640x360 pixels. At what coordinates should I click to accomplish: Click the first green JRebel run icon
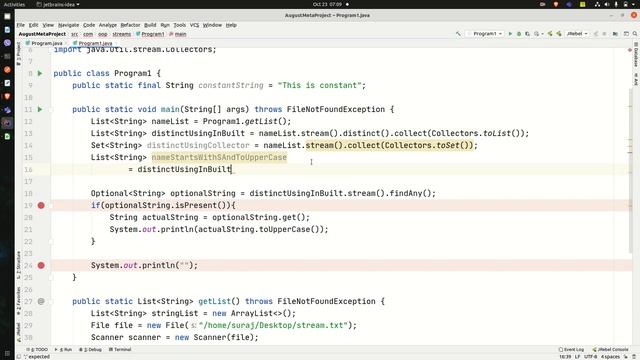click(x=550, y=34)
